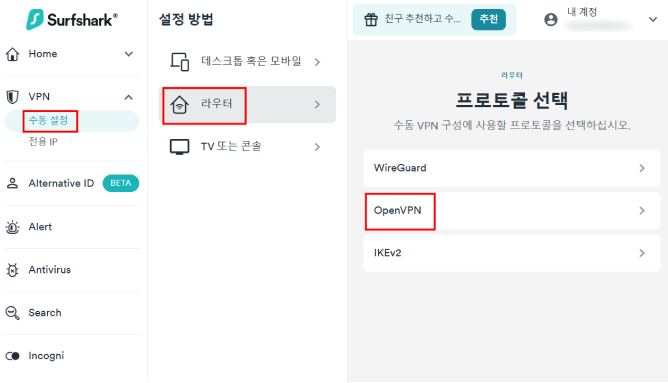Image resolution: width=668 pixels, height=383 pixels.
Task: Click the Surfshark logo
Action: click(x=72, y=19)
